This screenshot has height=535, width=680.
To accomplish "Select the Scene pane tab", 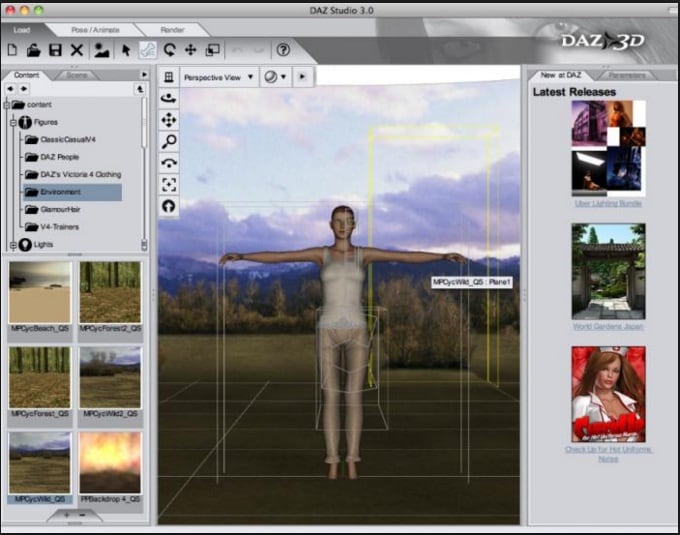I will pos(77,75).
